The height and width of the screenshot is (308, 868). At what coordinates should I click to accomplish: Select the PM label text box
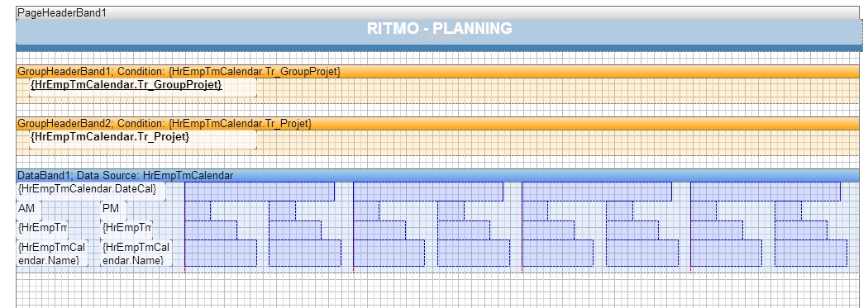coord(113,210)
